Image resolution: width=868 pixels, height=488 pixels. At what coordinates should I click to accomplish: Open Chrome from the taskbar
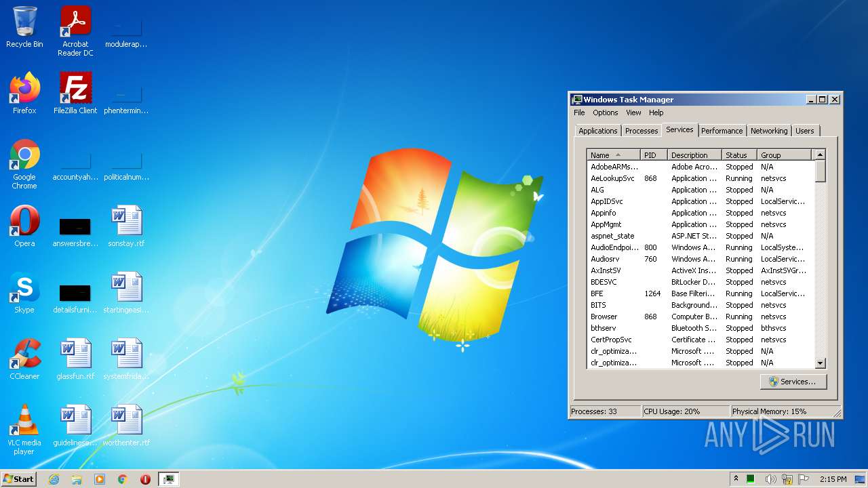pyautogui.click(x=123, y=479)
